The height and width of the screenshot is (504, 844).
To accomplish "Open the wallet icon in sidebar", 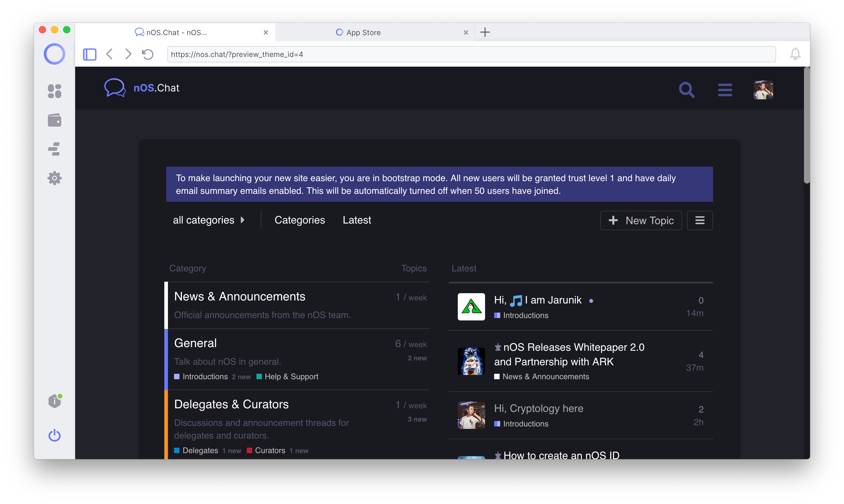I will click(54, 120).
